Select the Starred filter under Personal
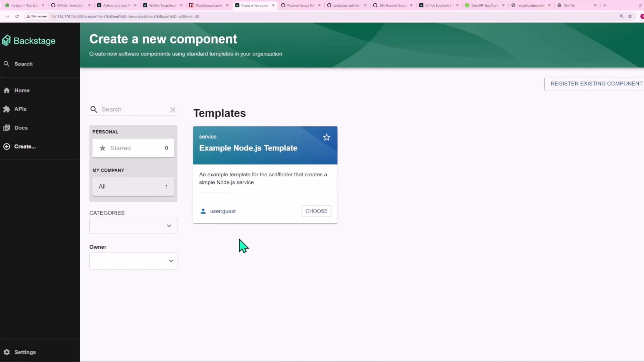This screenshot has width=644, height=362. 133,148
